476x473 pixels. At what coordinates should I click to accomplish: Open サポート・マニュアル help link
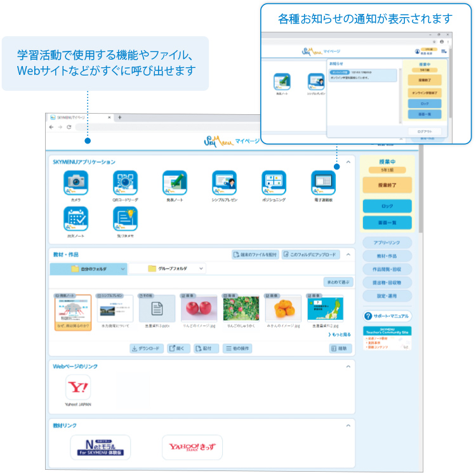coord(387,316)
